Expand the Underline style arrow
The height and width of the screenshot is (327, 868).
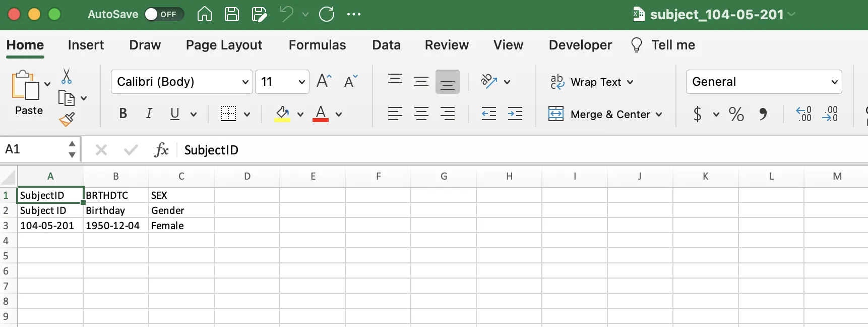[194, 115]
